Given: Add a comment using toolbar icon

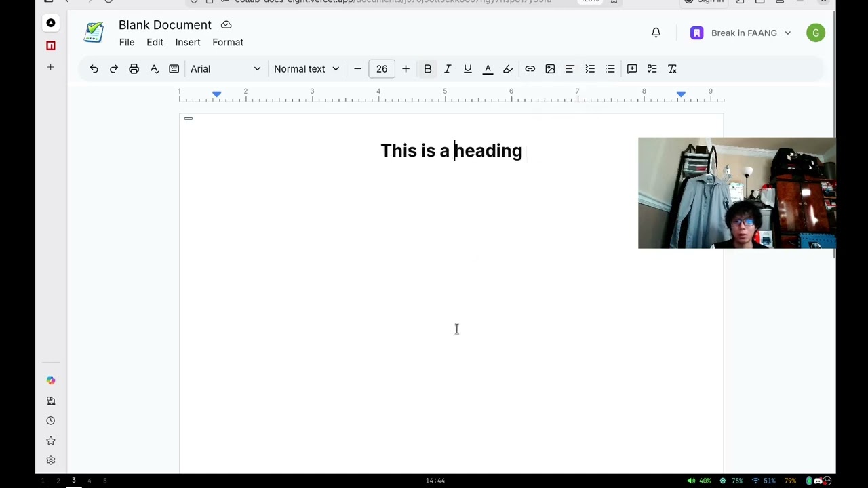Looking at the screenshot, I should (x=632, y=68).
